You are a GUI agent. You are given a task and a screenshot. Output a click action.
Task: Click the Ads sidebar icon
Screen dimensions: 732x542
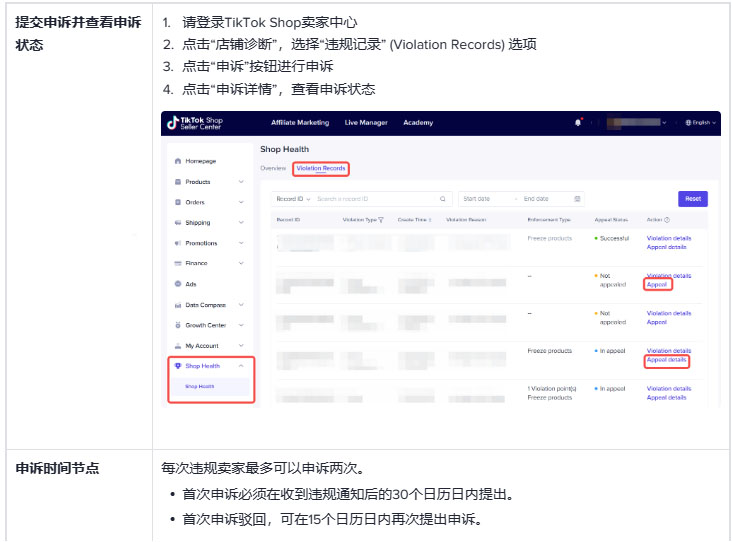point(178,284)
